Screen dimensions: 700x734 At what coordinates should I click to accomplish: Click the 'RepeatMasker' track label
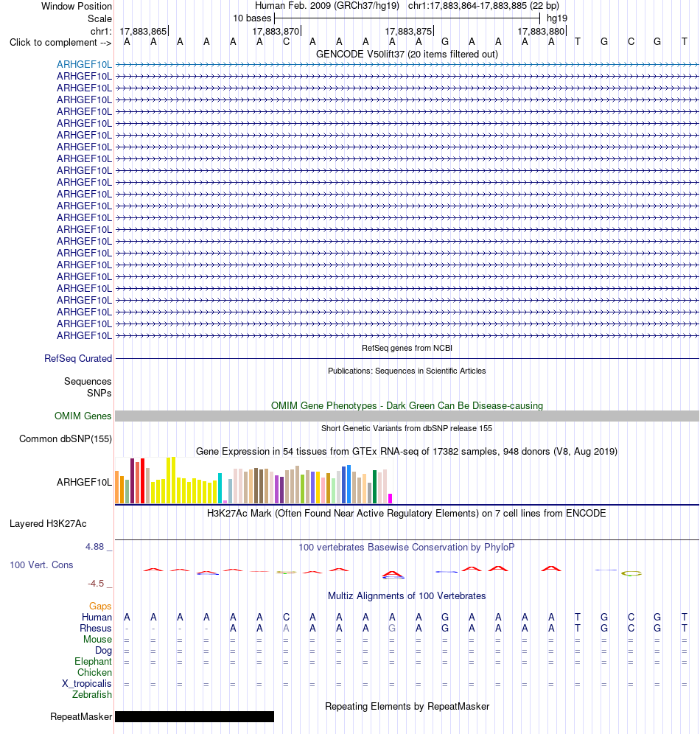coord(81,717)
